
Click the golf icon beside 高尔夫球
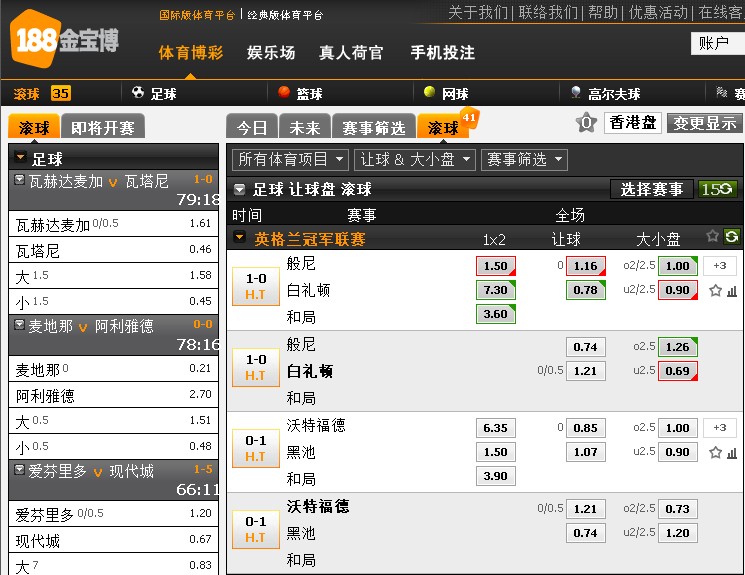(576, 92)
